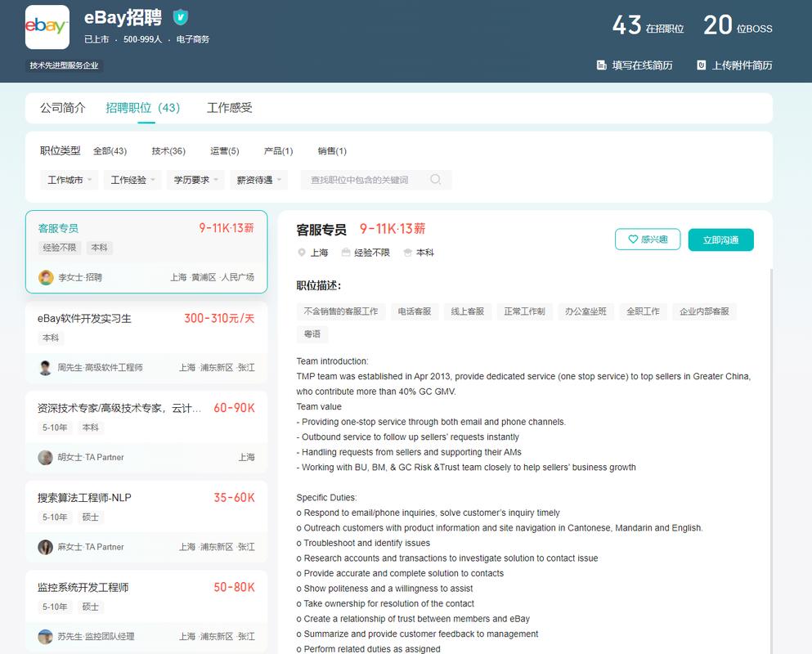812x654 pixels.
Task: Click the keyword search input field
Action: 376,180
